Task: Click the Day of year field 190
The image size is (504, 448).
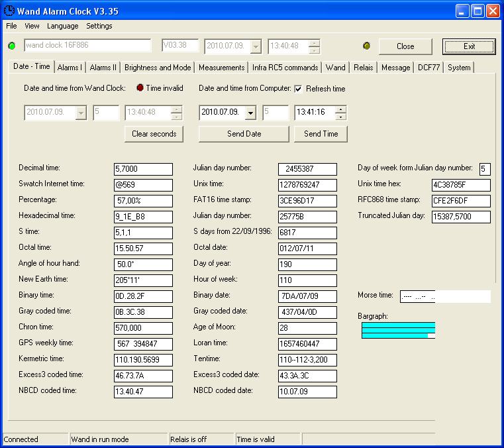Action: coord(307,264)
